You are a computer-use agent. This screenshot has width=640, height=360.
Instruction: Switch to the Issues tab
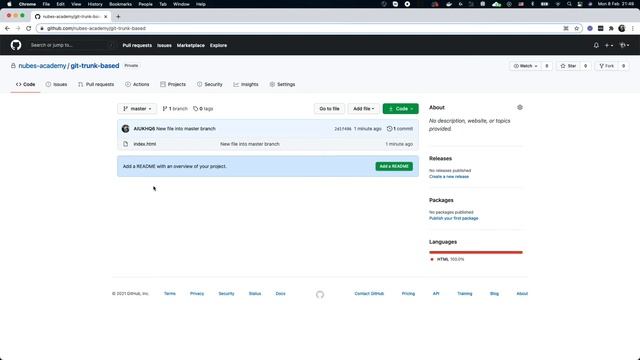click(x=56, y=84)
